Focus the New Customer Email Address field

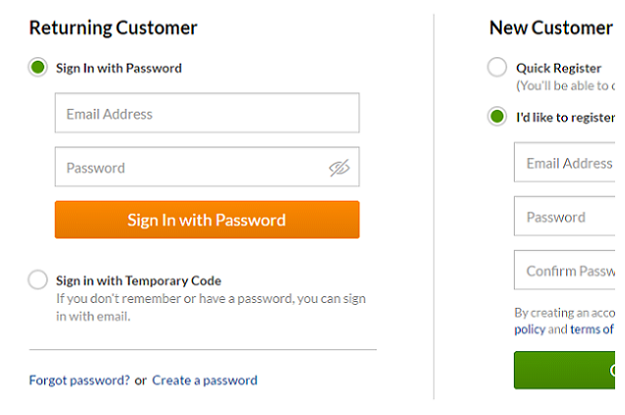point(564,162)
